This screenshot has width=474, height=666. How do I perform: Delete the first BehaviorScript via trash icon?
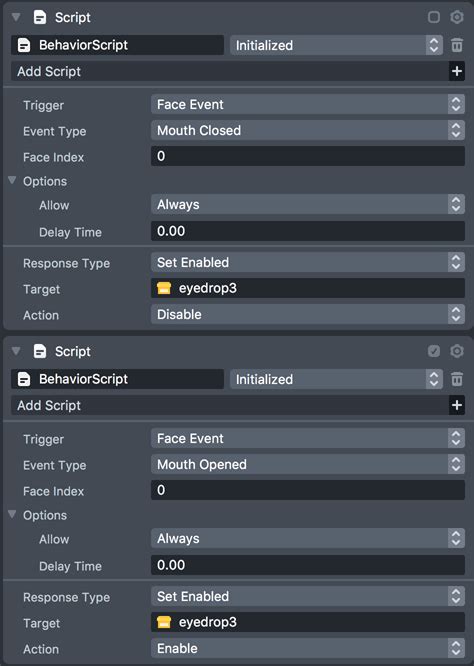457,45
